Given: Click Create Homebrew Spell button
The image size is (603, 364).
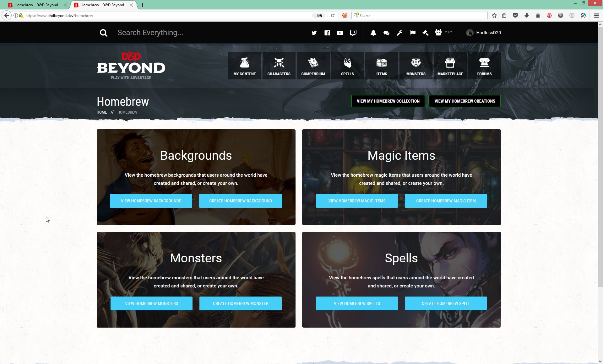Looking at the screenshot, I should 446,303.
